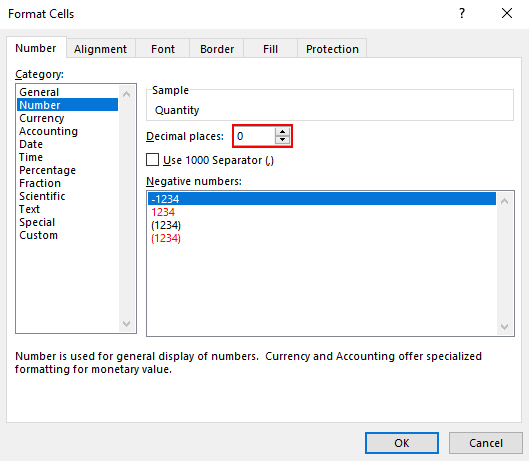The width and height of the screenshot is (529, 461).
Task: Confirm with the OK button
Action: point(402,443)
